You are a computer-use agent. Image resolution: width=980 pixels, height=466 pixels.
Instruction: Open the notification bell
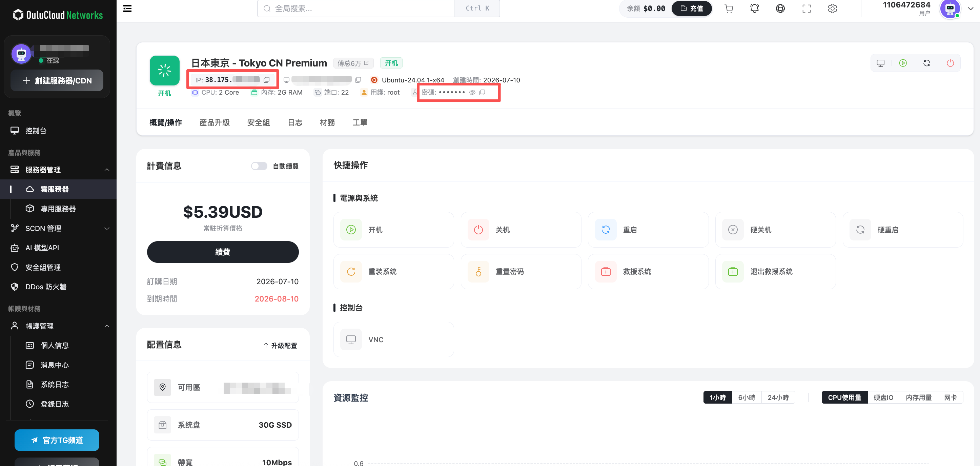[x=754, y=8]
